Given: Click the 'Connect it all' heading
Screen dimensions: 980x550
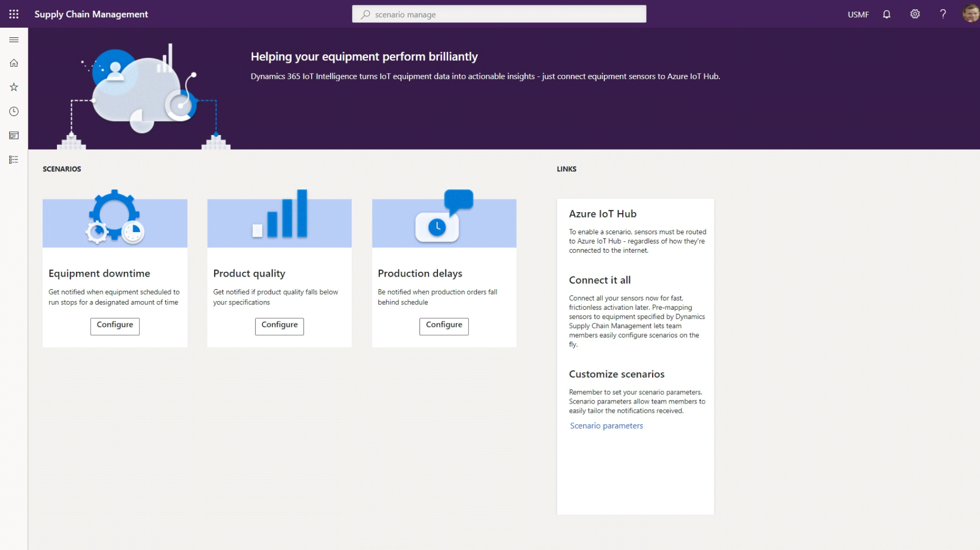Looking at the screenshot, I should pyautogui.click(x=600, y=280).
